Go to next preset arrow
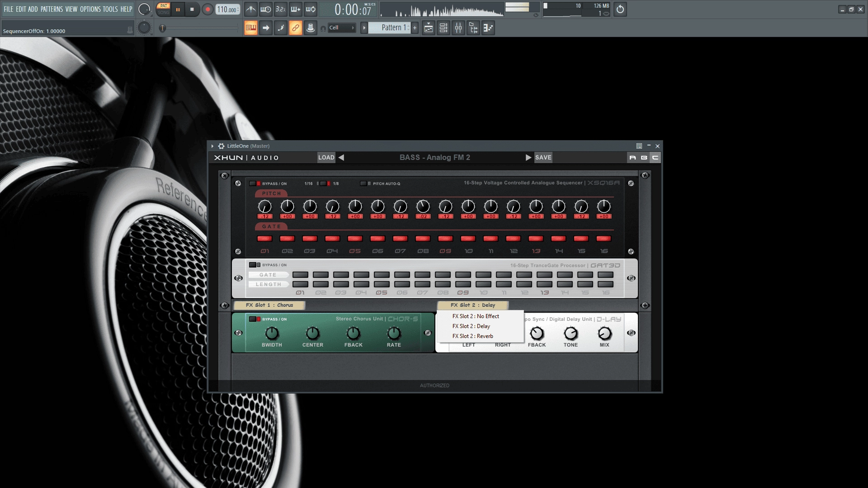 click(528, 157)
